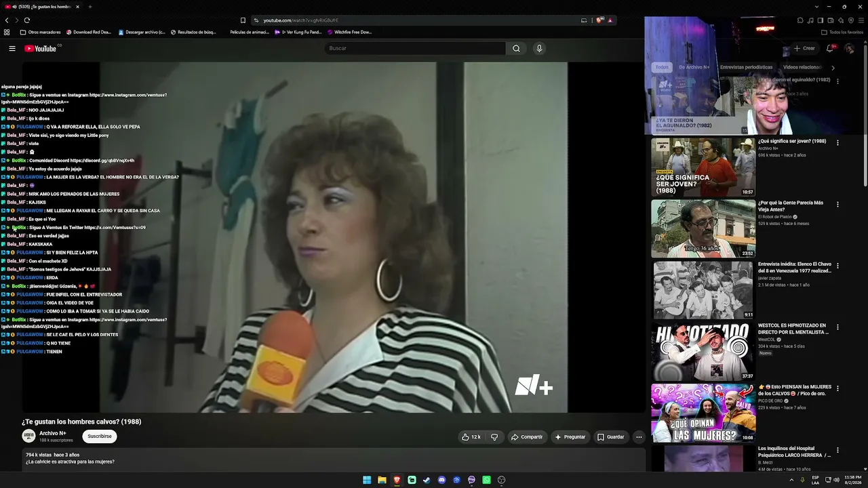
Task: Open the browser apps grid icon
Action: pos(7,32)
